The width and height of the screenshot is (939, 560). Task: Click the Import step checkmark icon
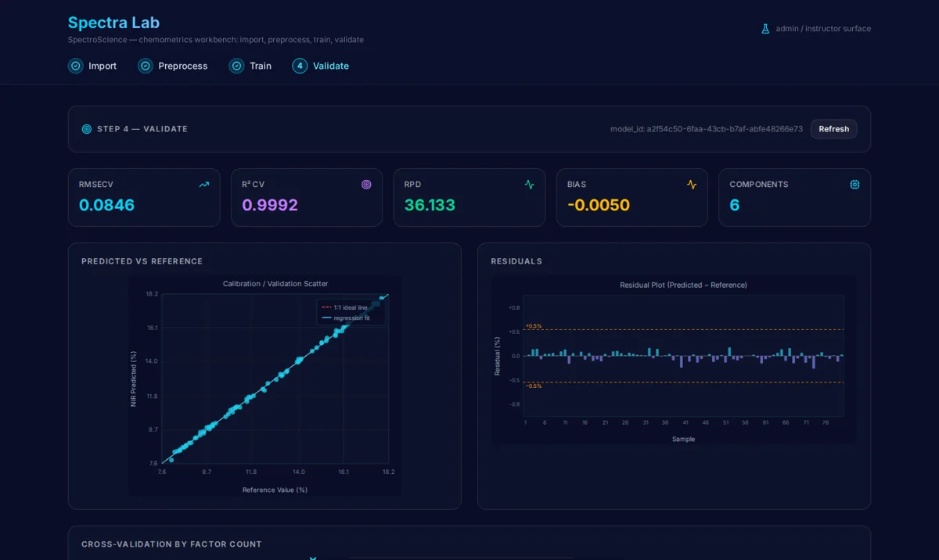click(76, 66)
